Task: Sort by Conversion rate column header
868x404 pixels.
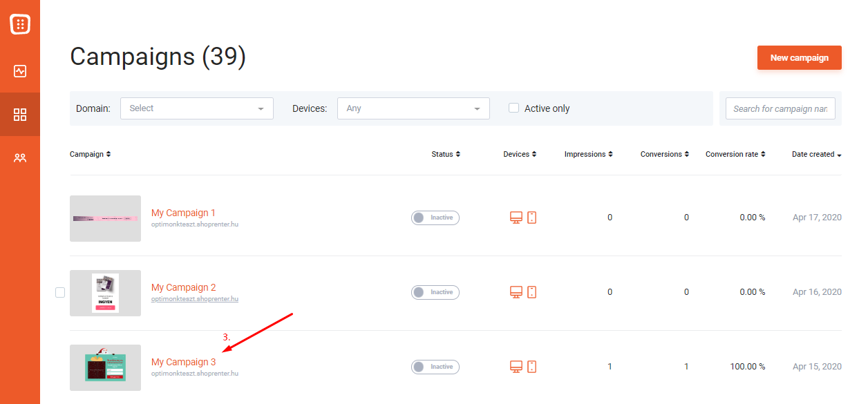Action: [735, 154]
